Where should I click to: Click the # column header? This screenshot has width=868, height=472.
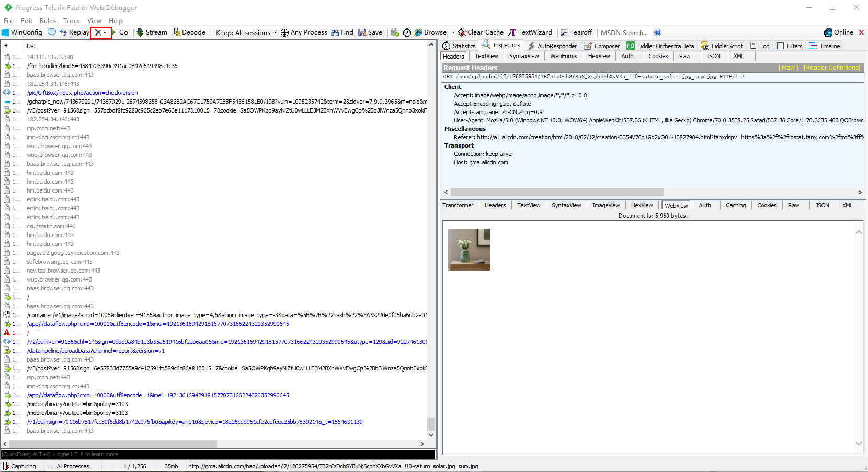click(x=6, y=46)
